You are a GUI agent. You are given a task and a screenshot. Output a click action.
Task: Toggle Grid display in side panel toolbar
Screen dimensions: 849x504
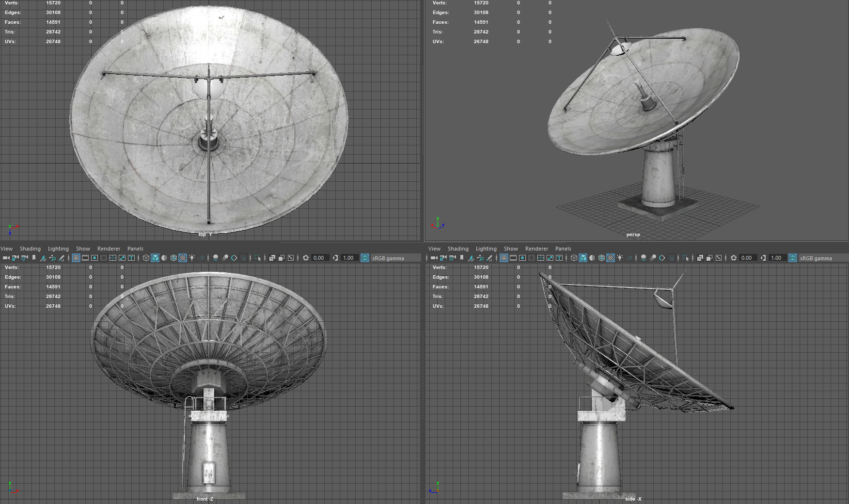504,258
